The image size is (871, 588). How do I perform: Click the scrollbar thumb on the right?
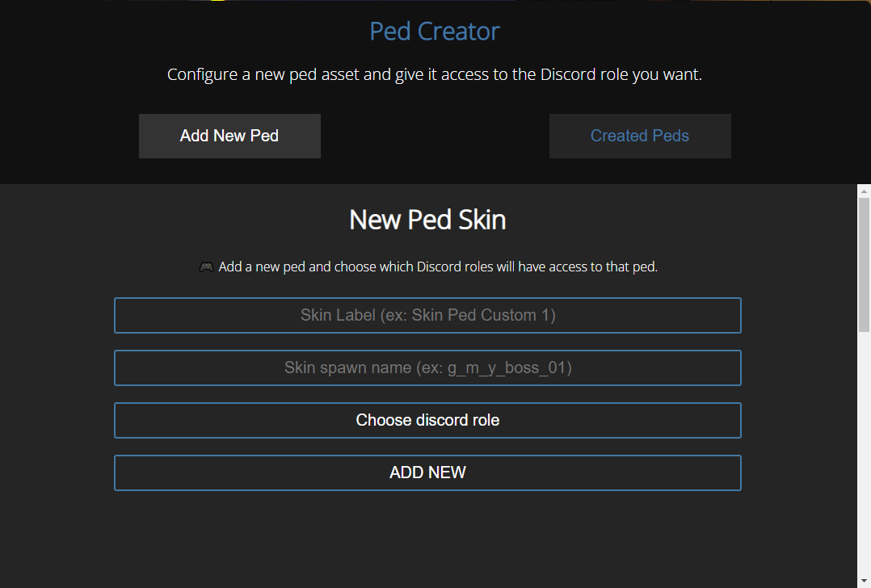click(864, 267)
